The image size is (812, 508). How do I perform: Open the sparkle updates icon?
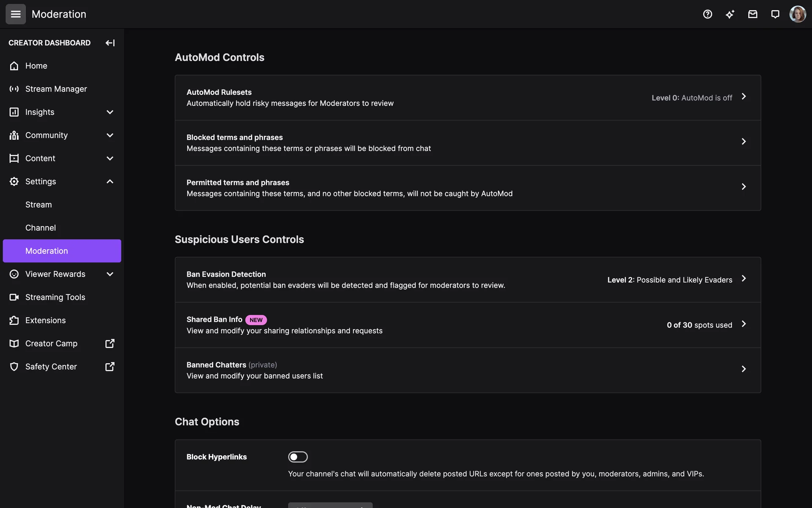tap(730, 14)
